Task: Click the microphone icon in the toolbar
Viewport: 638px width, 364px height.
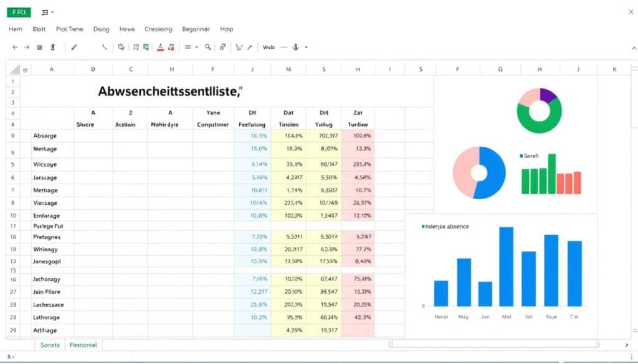Action: (x=295, y=47)
